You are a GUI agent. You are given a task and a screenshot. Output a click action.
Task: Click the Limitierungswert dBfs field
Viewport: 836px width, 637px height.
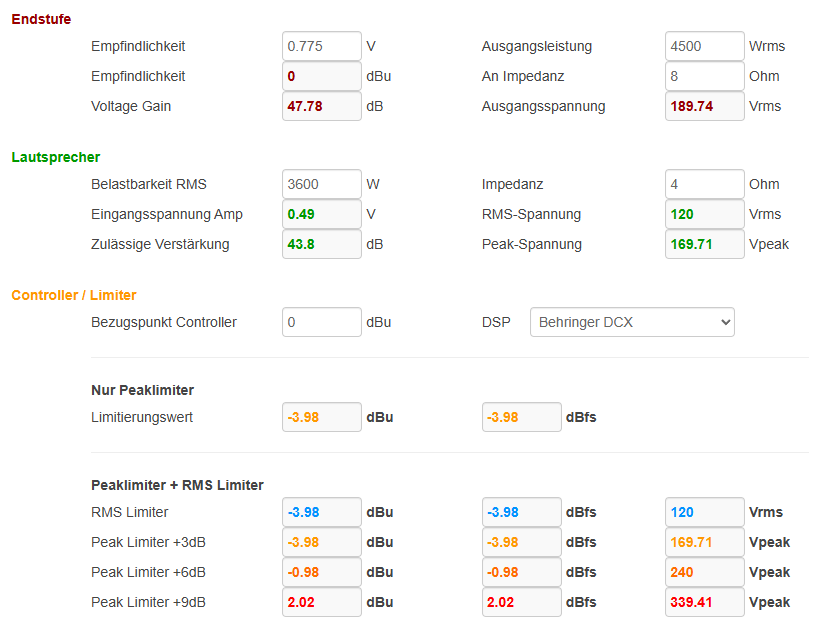pyautogui.click(x=521, y=417)
